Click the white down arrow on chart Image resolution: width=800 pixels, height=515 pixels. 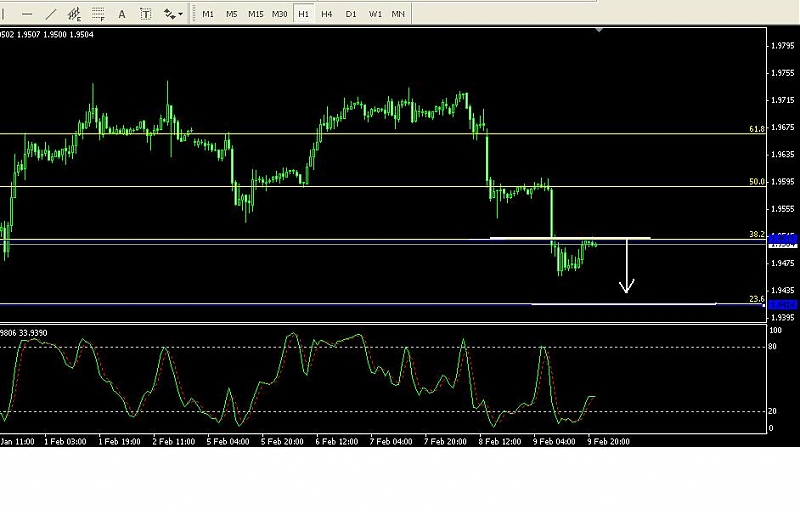tap(627, 268)
